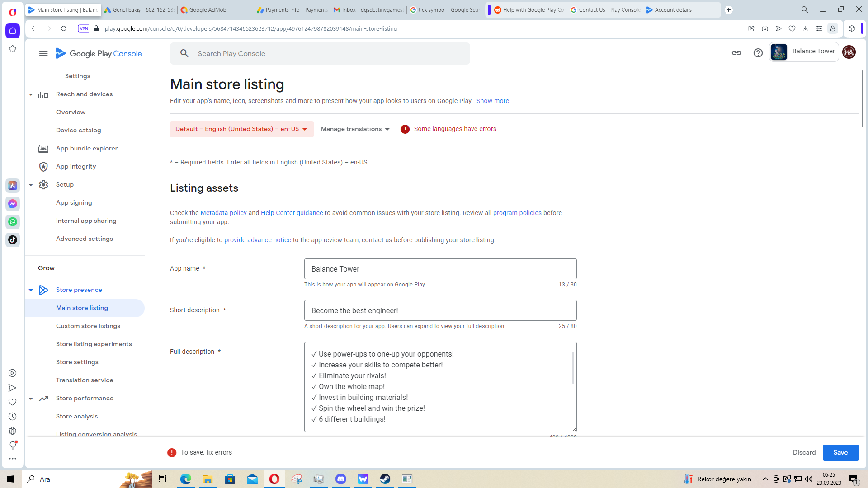
Task: Click the Metadata policy link
Action: tap(223, 213)
